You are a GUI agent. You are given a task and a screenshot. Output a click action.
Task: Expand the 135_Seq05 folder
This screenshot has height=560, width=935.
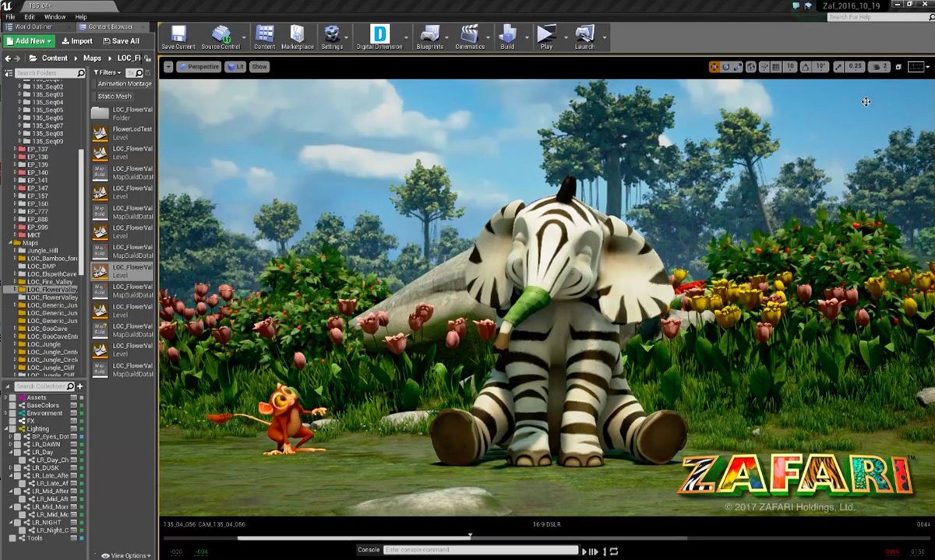(x=19, y=110)
